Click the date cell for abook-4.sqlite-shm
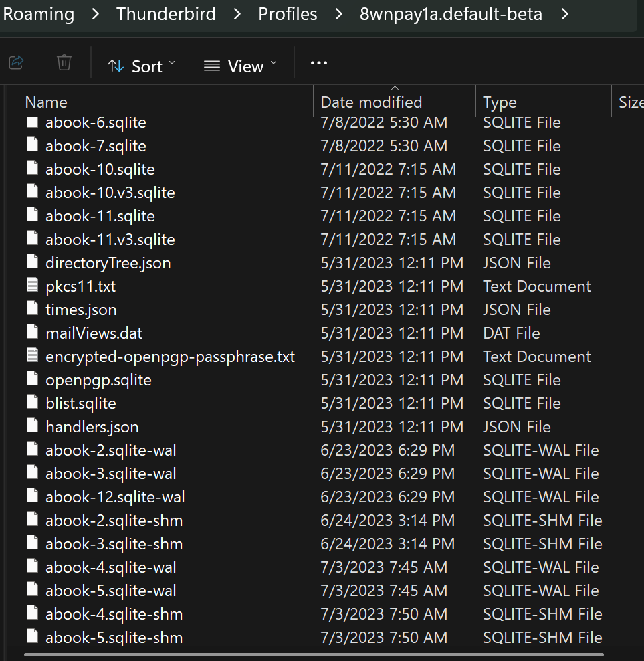 384,614
